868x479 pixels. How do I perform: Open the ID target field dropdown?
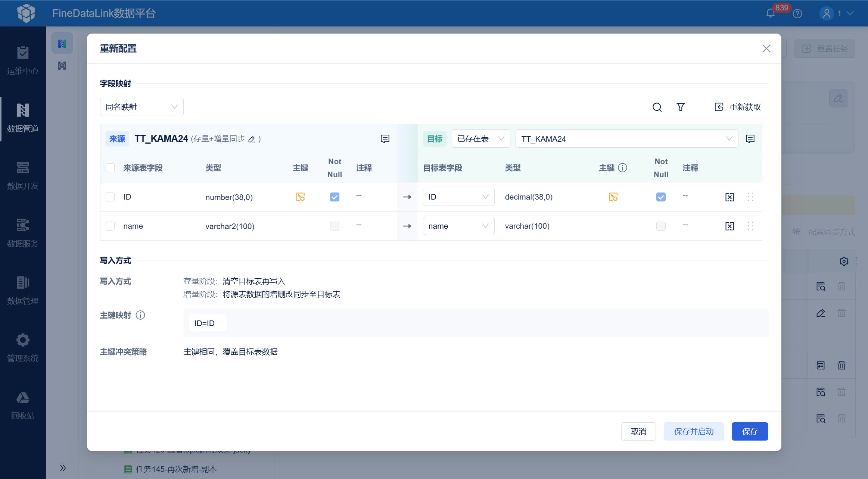(x=458, y=197)
